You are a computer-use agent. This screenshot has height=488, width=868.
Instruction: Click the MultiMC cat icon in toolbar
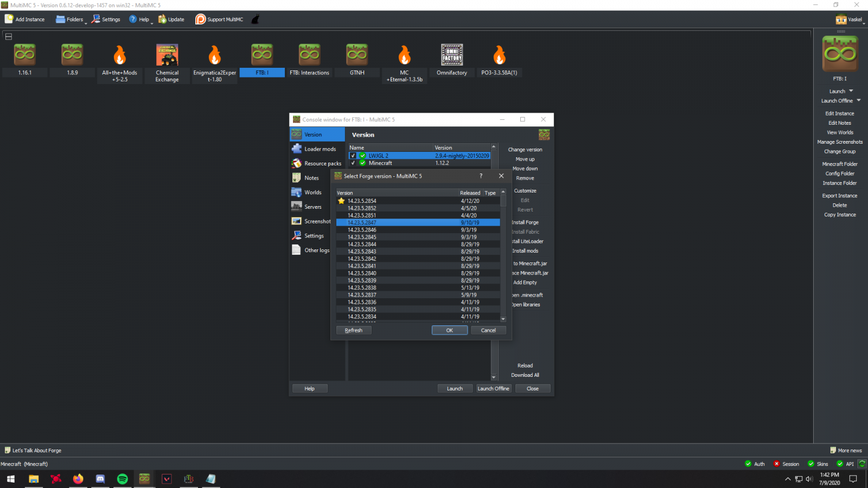(256, 20)
